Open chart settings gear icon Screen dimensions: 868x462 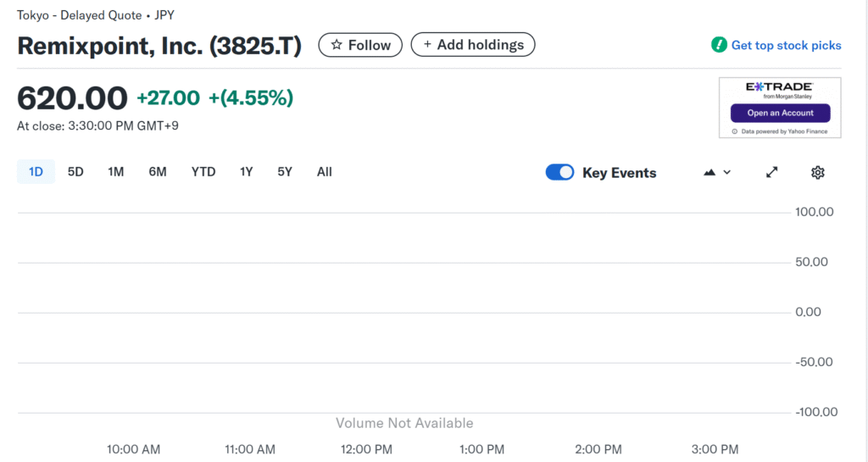(x=817, y=172)
